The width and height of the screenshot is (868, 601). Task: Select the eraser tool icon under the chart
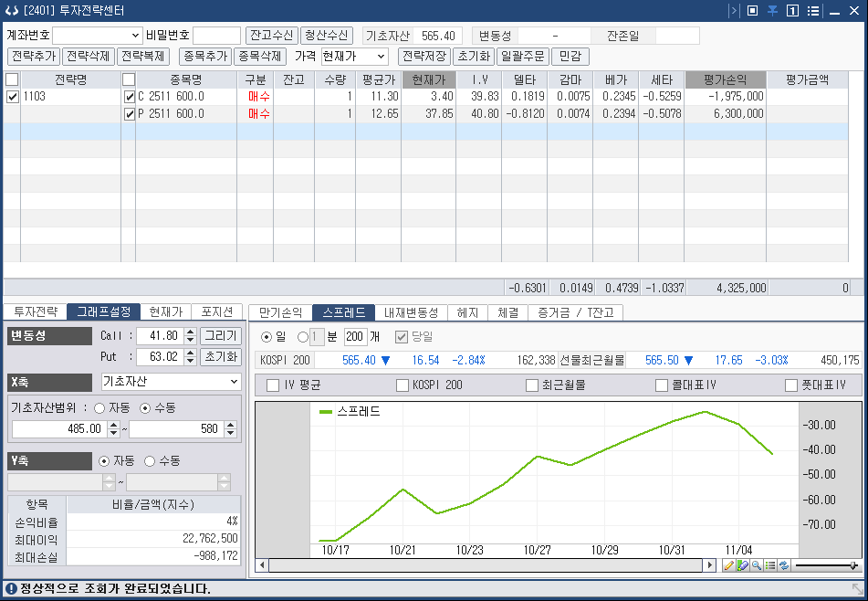point(742,565)
